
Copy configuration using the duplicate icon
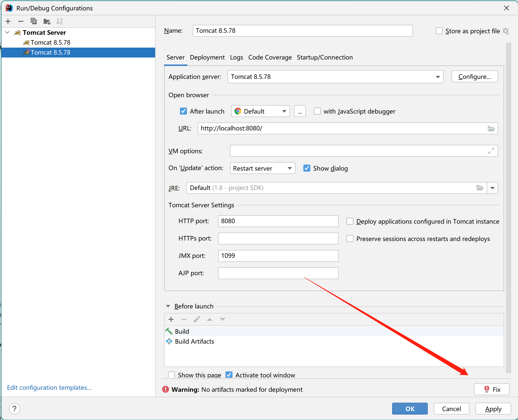click(x=33, y=21)
